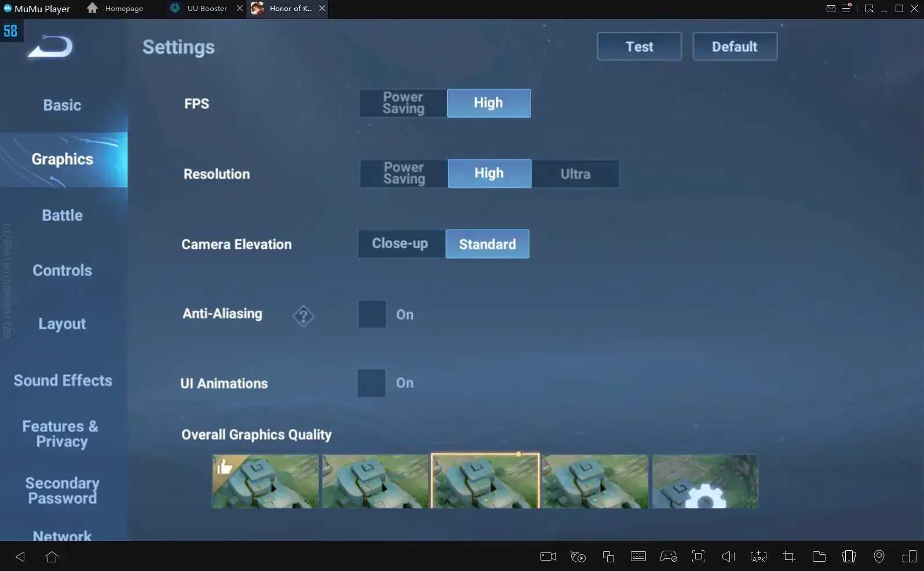Select the recommended thumbs-up graphics quality thumbnail
This screenshot has width=924, height=571.
(265, 481)
